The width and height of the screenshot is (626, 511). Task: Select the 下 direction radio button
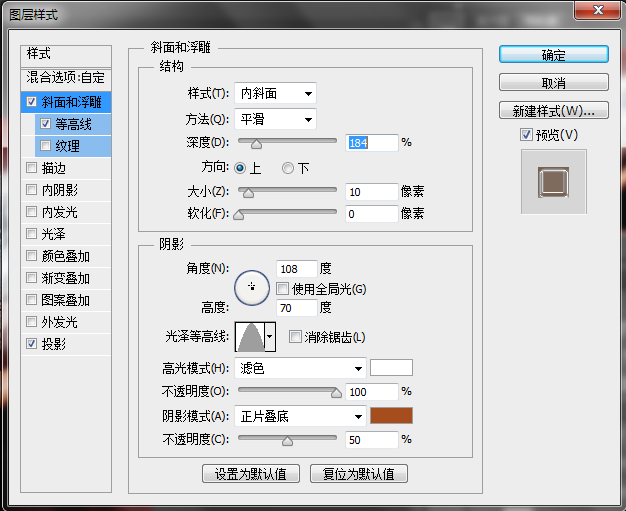288,168
